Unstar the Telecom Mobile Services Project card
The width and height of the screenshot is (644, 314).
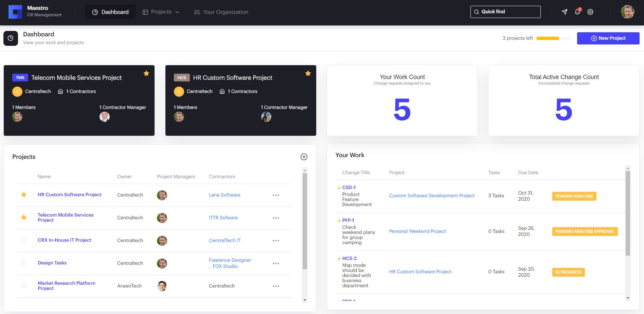(x=146, y=73)
